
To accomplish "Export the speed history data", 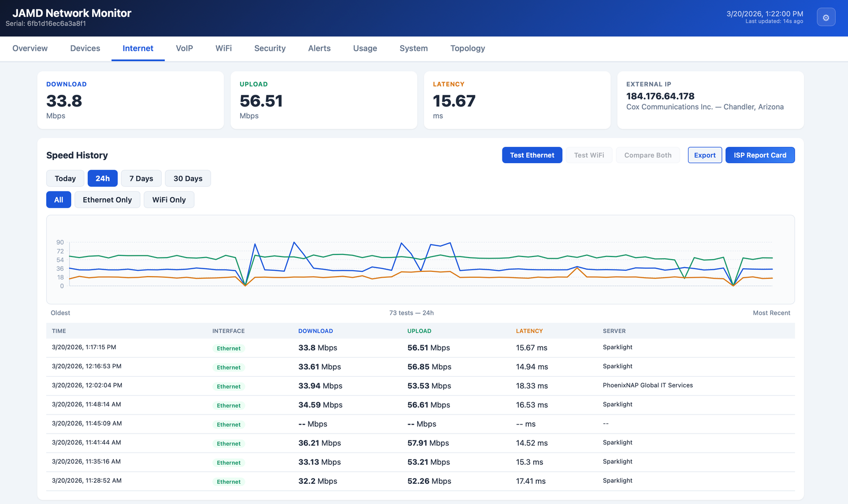I will (704, 155).
